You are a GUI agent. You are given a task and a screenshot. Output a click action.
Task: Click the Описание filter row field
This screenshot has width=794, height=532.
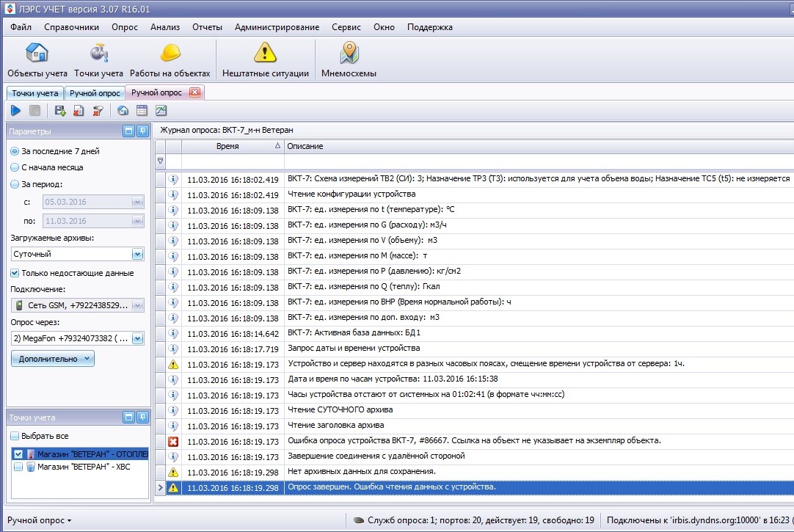pos(539,161)
